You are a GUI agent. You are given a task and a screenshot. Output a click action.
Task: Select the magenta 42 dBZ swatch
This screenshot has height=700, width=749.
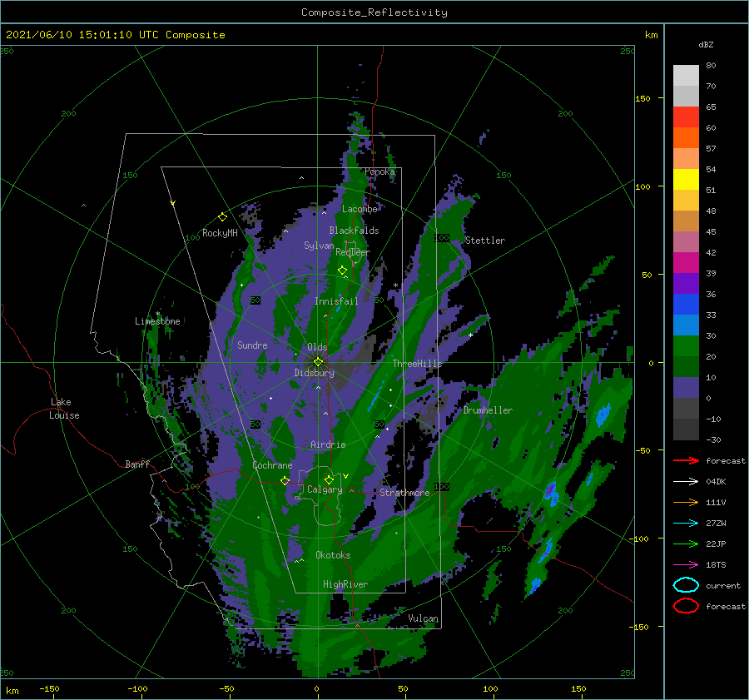coord(686,262)
